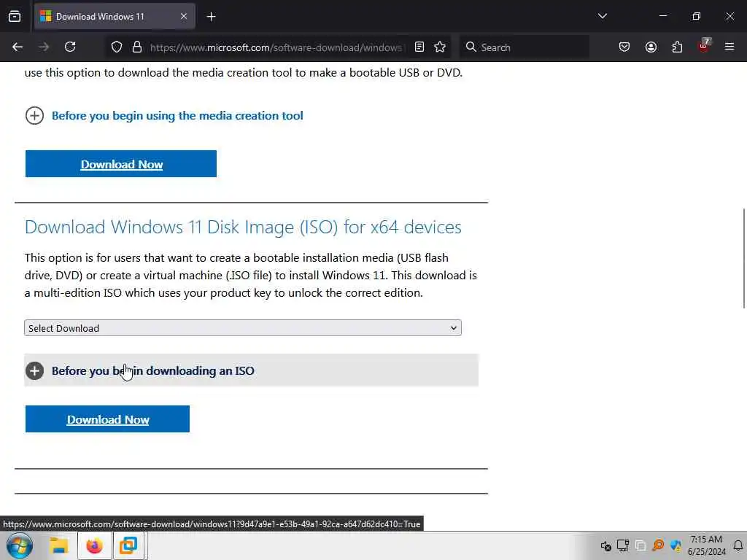Click the address bar URL field
747x560 pixels.
(x=276, y=47)
